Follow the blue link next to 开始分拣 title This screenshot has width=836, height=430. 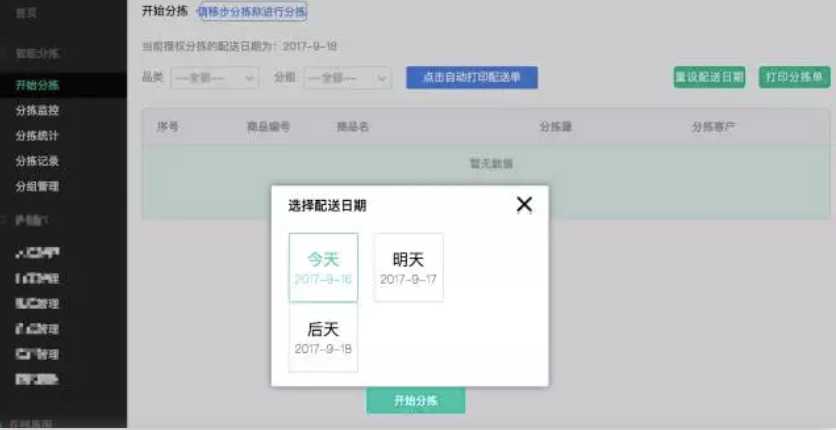tap(252, 12)
